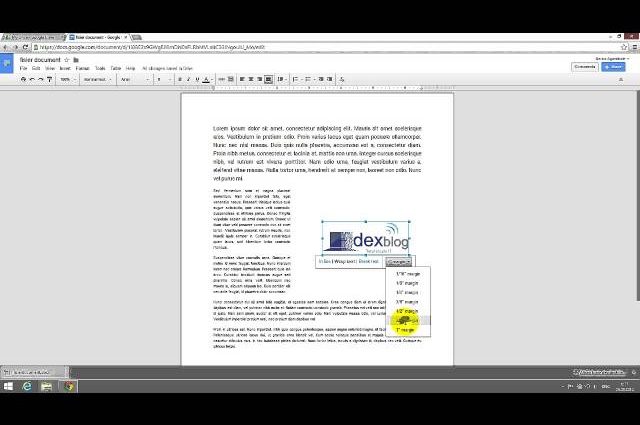This screenshot has height=425, width=640.
Task: Open the Insert menu
Action: click(65, 68)
